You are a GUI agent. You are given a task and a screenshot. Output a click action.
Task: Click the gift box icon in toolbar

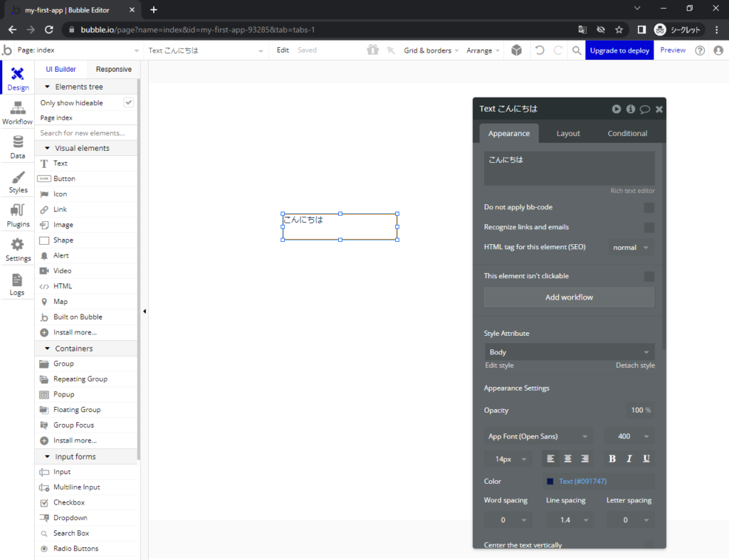(372, 51)
